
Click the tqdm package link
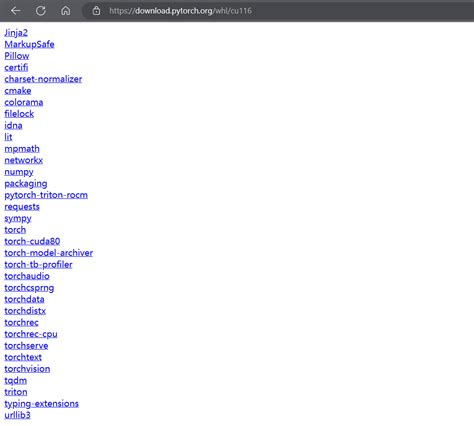[x=16, y=380]
